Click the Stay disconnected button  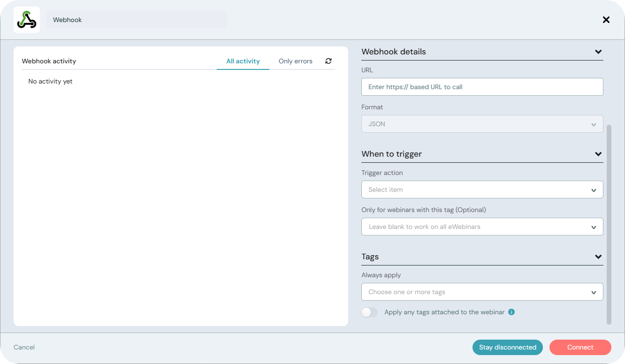(x=507, y=347)
